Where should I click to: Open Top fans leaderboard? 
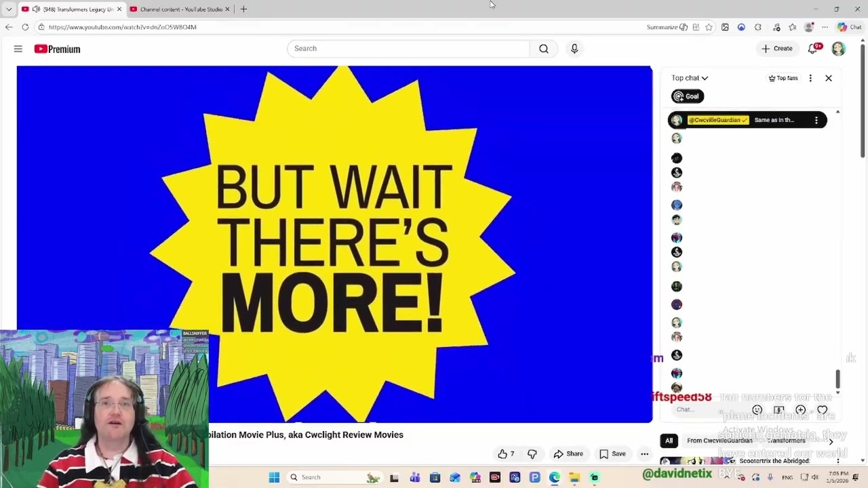click(x=783, y=78)
